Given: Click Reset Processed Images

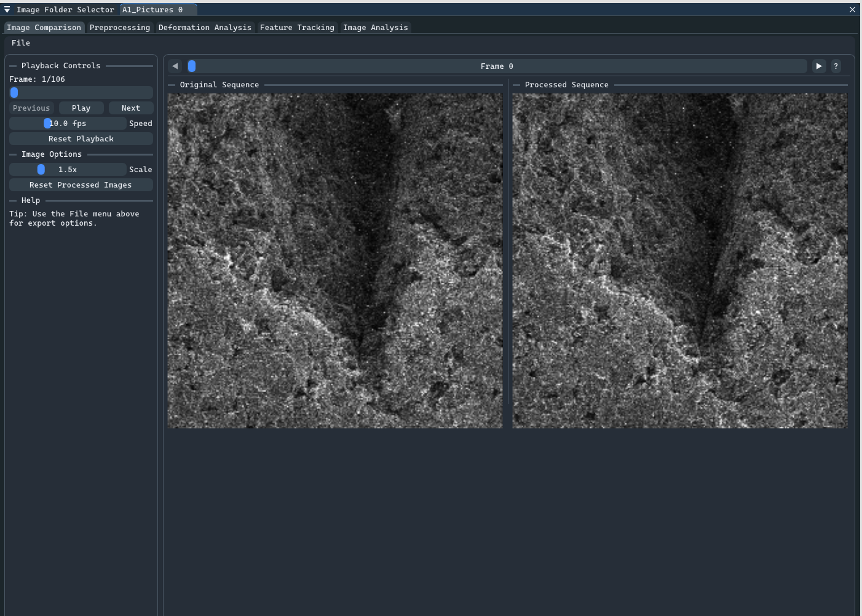Looking at the screenshot, I should [81, 184].
